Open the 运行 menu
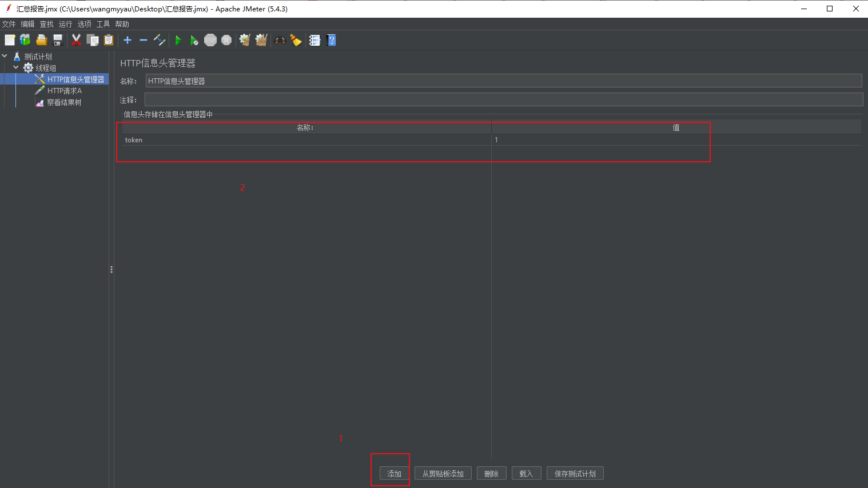Viewport: 868px width, 488px height. coord(65,24)
